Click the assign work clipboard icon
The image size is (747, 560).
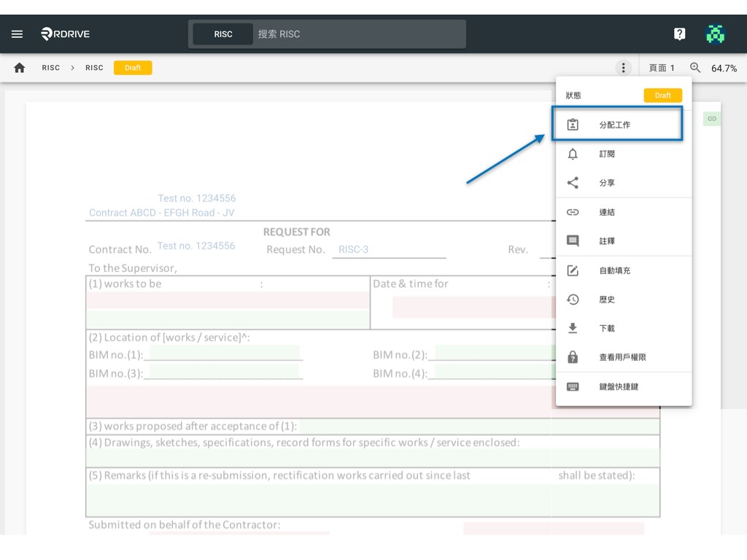pyautogui.click(x=573, y=125)
